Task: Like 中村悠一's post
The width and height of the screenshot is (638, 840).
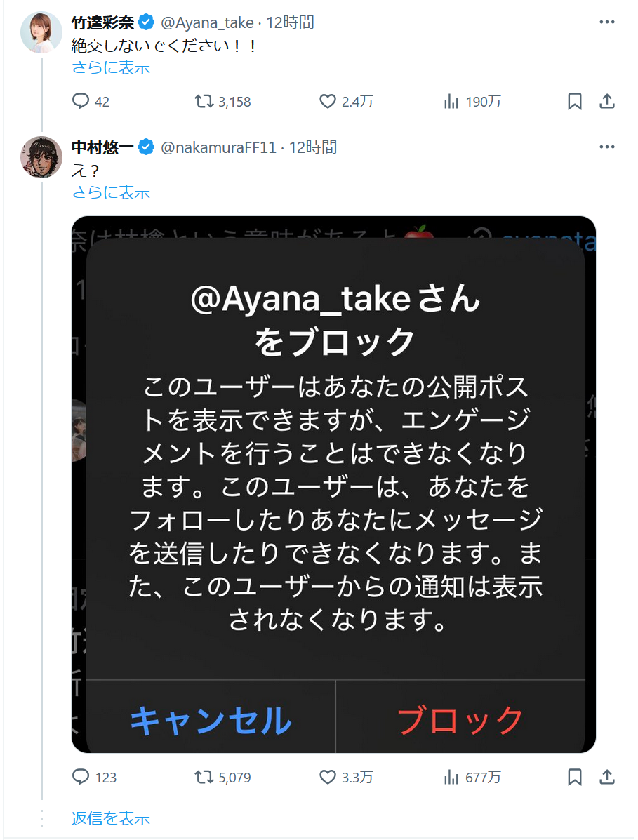Action: coord(328,777)
